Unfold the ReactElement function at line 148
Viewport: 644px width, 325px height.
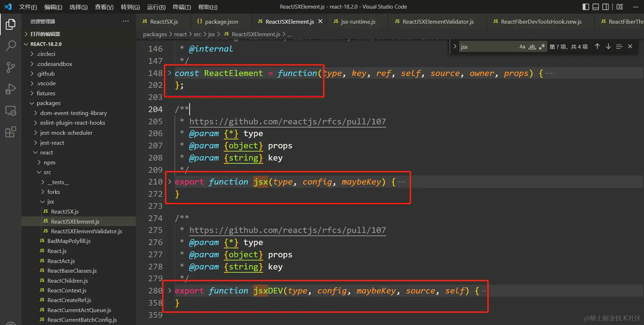170,73
